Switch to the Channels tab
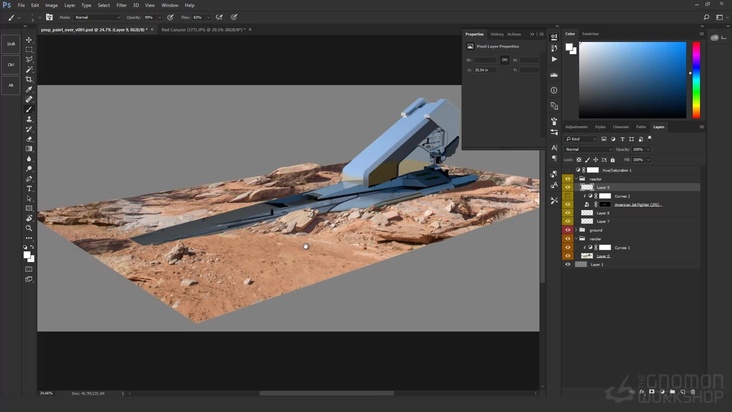The height and width of the screenshot is (412, 732). coord(620,127)
